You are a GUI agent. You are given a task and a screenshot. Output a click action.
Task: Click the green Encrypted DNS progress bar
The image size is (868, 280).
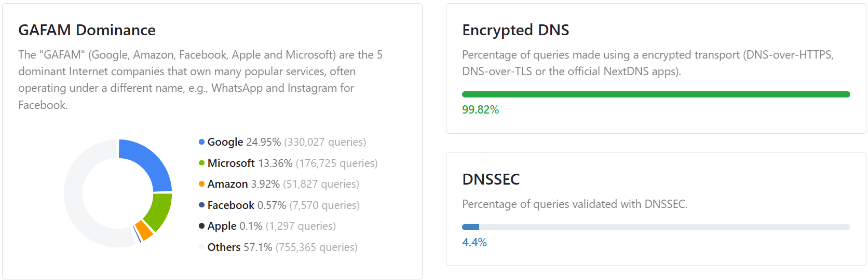coord(655,94)
